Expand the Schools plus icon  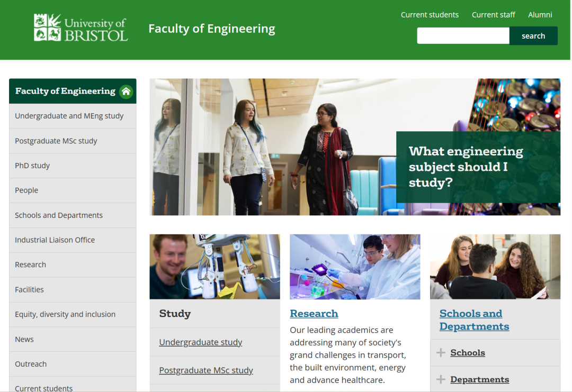click(441, 353)
